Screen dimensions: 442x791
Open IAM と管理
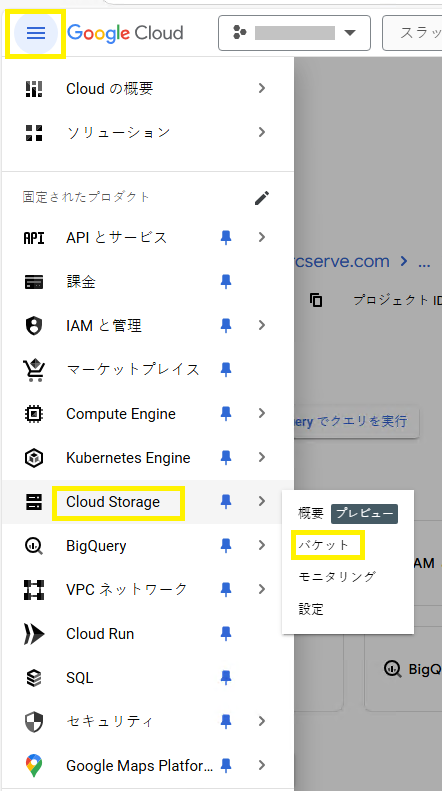coord(103,325)
